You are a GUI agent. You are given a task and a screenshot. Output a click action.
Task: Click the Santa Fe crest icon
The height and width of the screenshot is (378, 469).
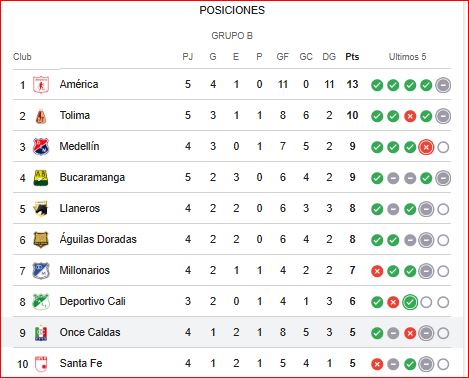[41, 363]
